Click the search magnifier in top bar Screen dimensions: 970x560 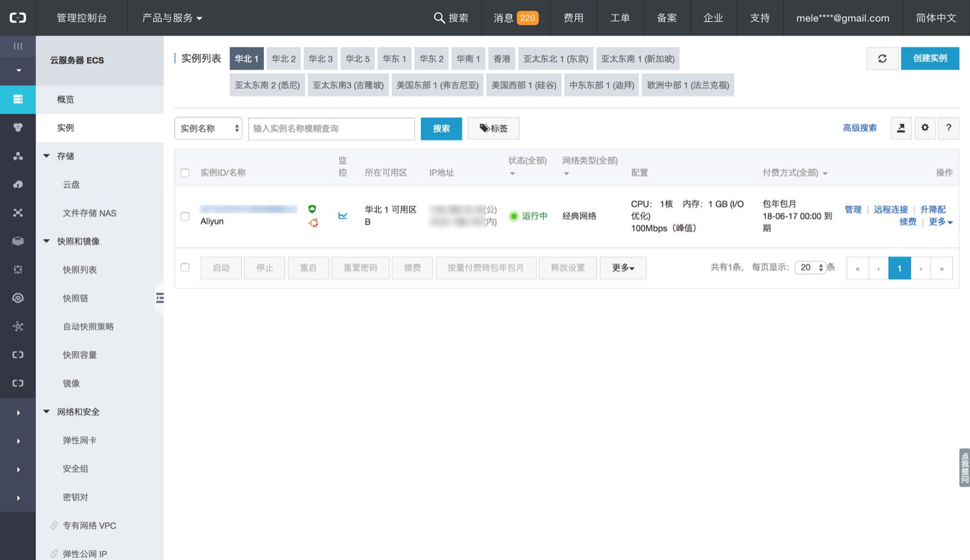click(x=439, y=18)
